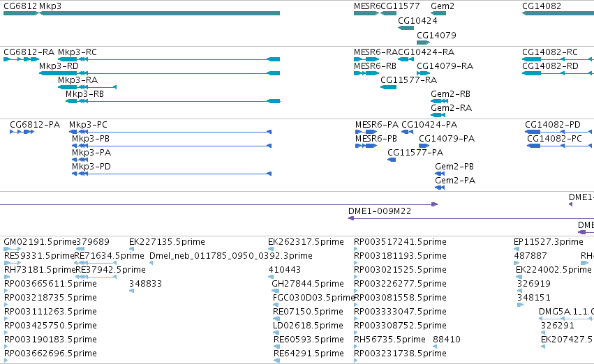Image resolution: width=594 pixels, height=364 pixels.
Task: Click protein Gem2-PA label
Action: pyautogui.click(x=455, y=181)
